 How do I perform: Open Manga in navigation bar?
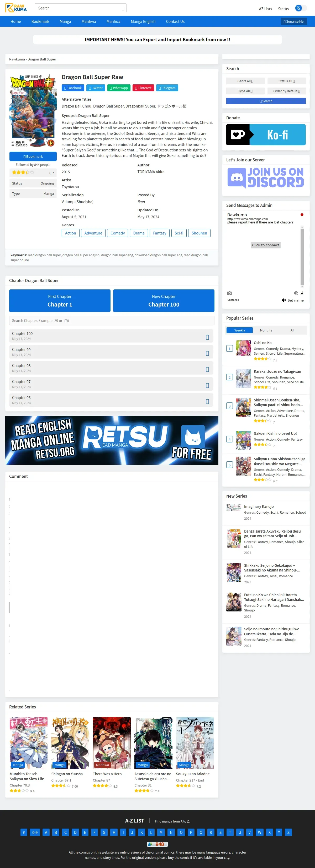point(65,22)
